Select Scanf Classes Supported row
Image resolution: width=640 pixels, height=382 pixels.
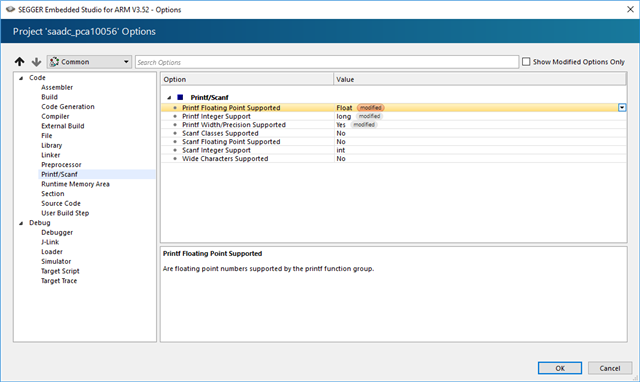click(x=393, y=133)
